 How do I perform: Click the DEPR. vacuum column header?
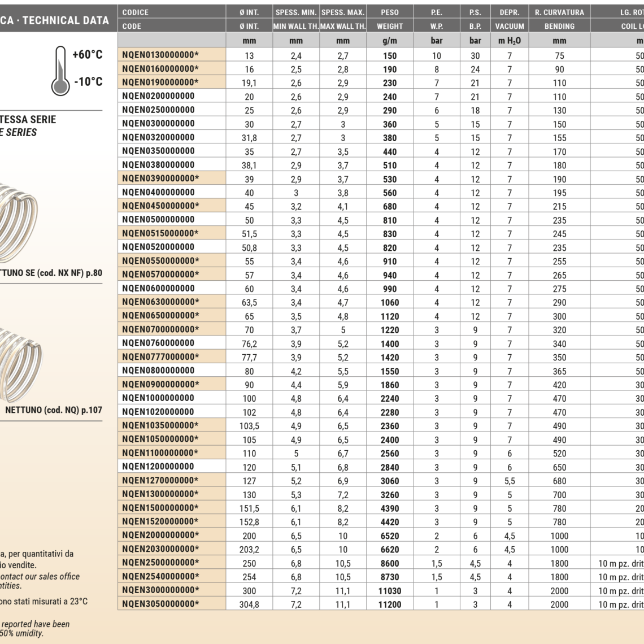coord(509,12)
